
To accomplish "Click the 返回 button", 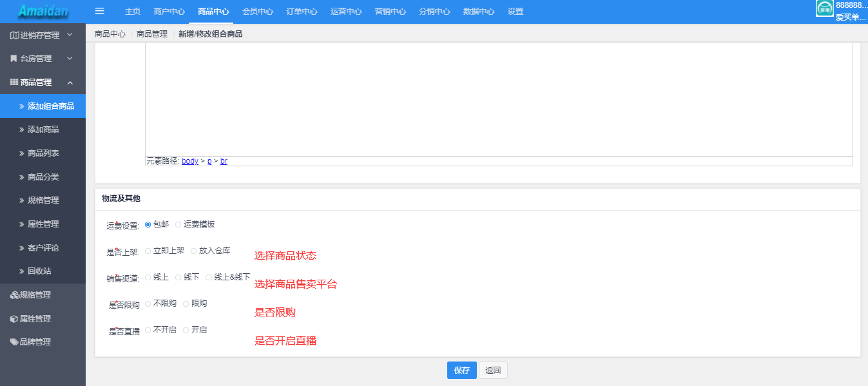I will 493,371.
